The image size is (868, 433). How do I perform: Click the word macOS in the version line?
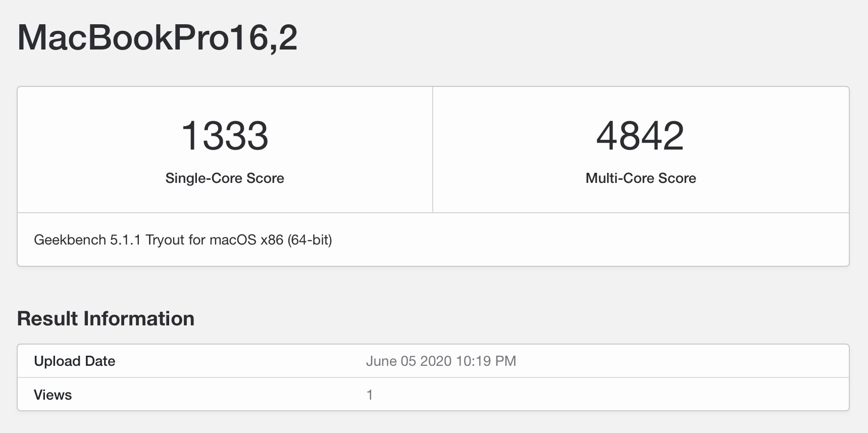233,239
